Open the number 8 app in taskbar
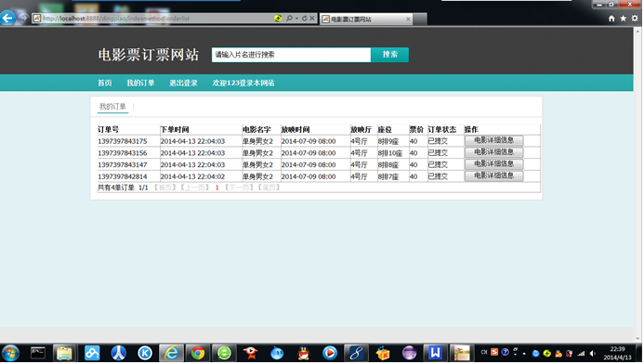 tap(357, 353)
